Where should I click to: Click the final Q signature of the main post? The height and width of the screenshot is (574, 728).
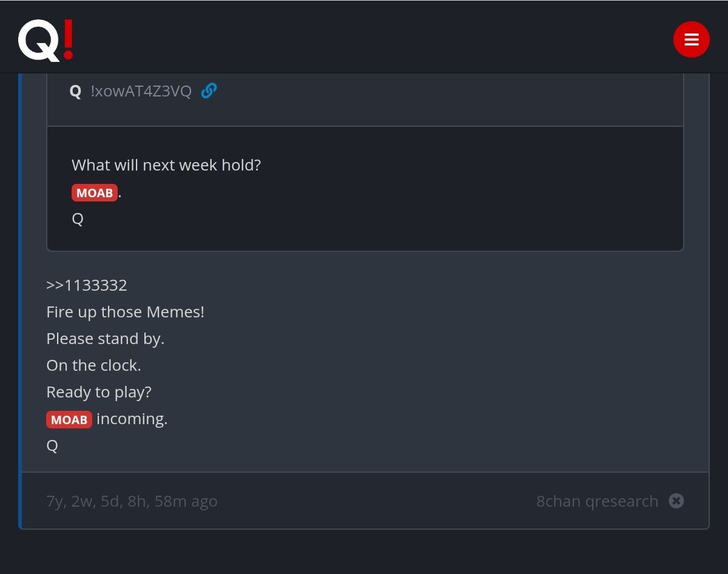tap(52, 446)
